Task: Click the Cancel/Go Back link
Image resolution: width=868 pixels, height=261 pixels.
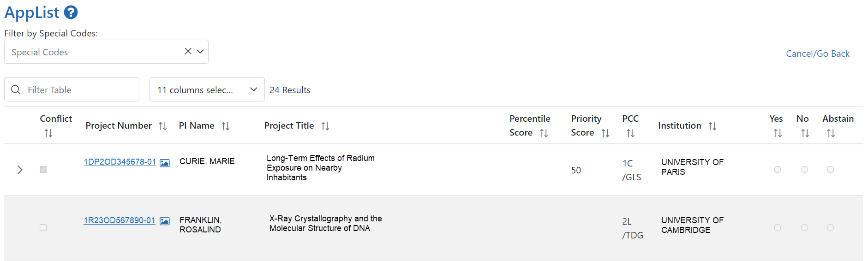Action: point(818,53)
